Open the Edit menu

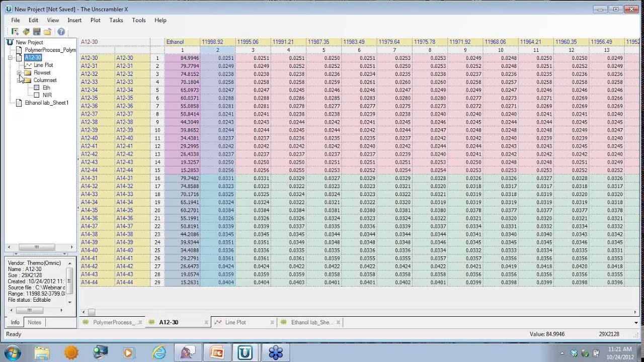[33, 20]
